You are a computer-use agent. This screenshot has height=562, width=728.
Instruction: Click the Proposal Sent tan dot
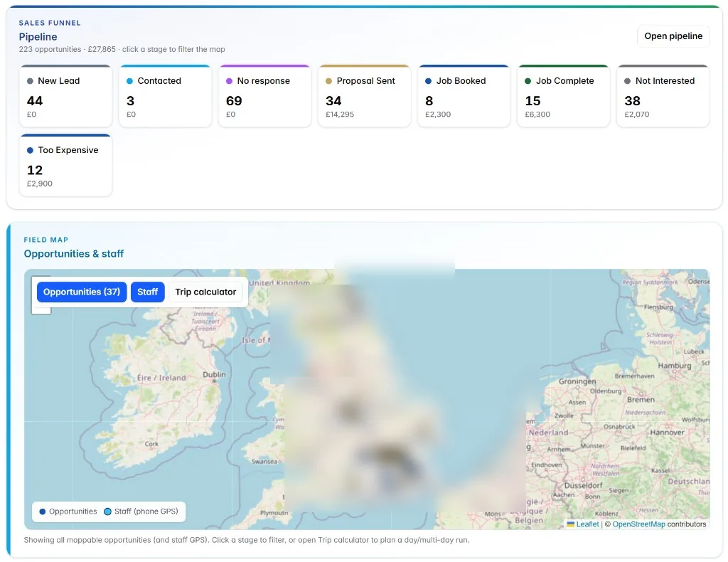(328, 81)
